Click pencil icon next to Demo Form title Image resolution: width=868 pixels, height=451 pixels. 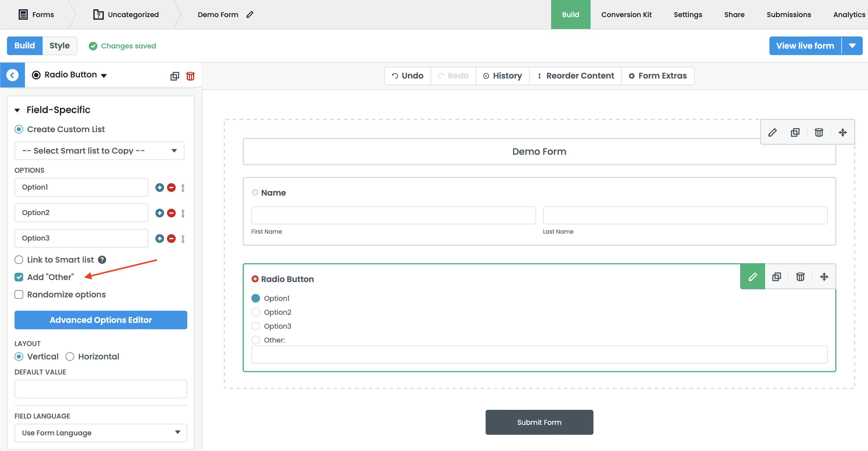point(250,14)
